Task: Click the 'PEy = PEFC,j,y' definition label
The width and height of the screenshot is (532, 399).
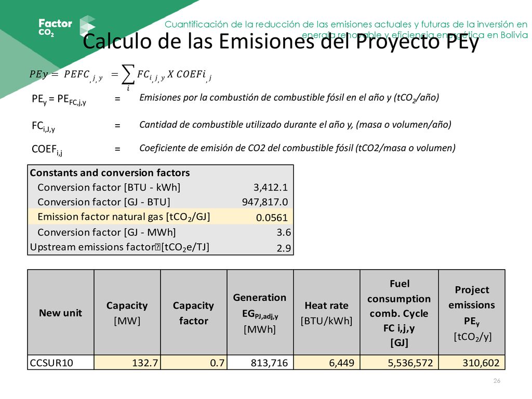Action: point(59,99)
